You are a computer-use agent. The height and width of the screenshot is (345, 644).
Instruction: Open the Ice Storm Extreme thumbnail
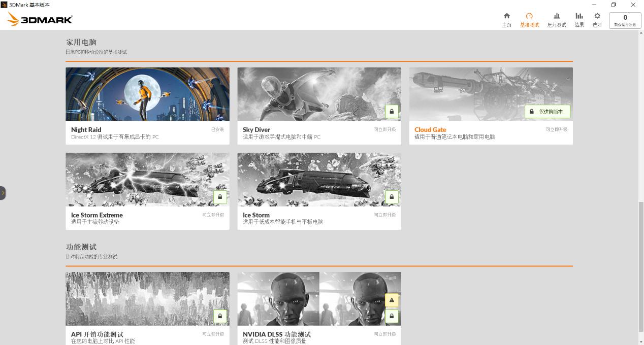pos(147,179)
